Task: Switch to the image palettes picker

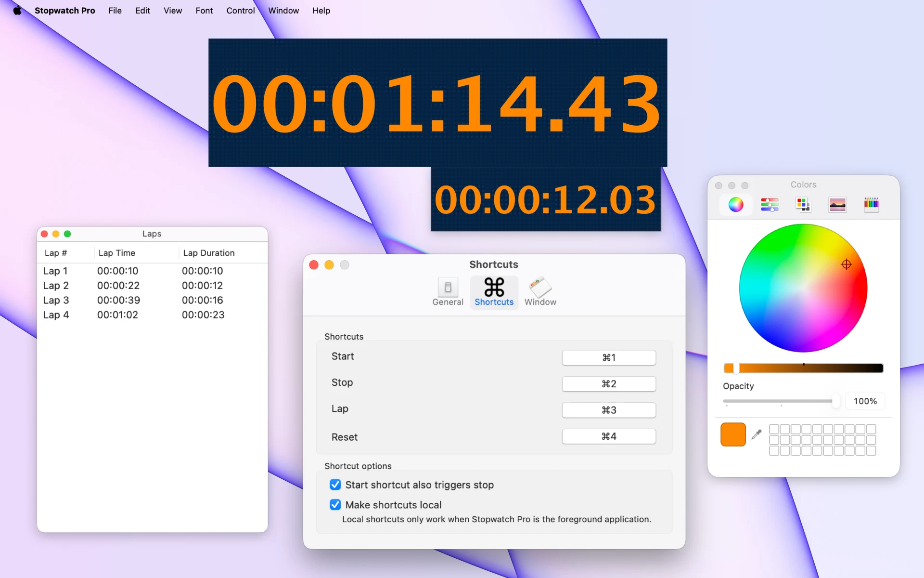Action: pos(837,205)
